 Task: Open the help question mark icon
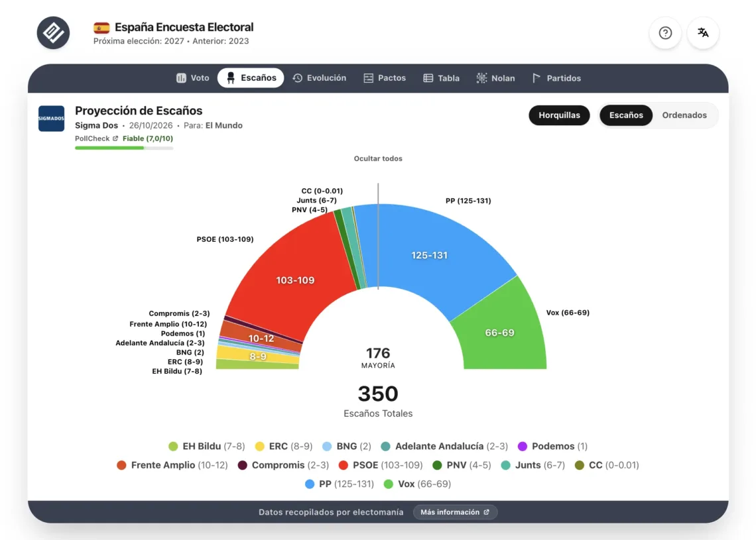coord(665,32)
